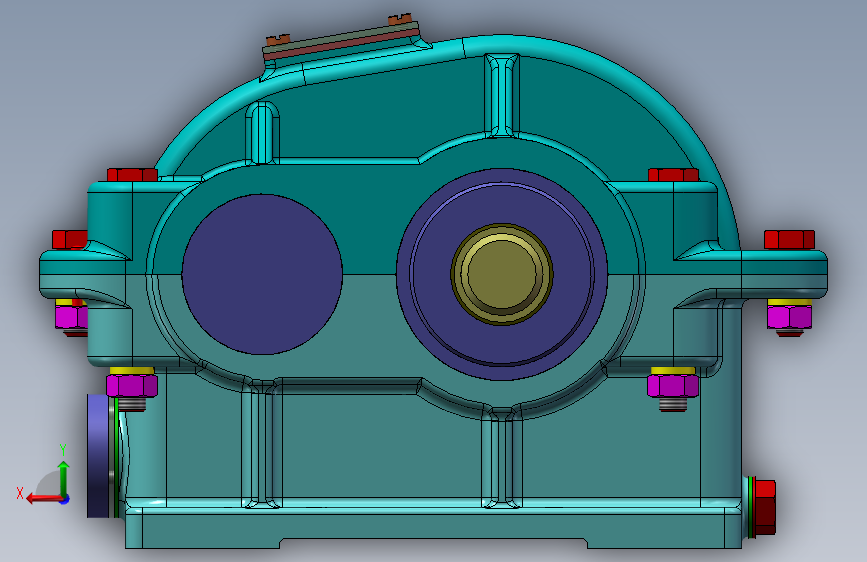Select the red drain plug at the housing base
The height and width of the screenshot is (562, 867).
(x=764, y=508)
